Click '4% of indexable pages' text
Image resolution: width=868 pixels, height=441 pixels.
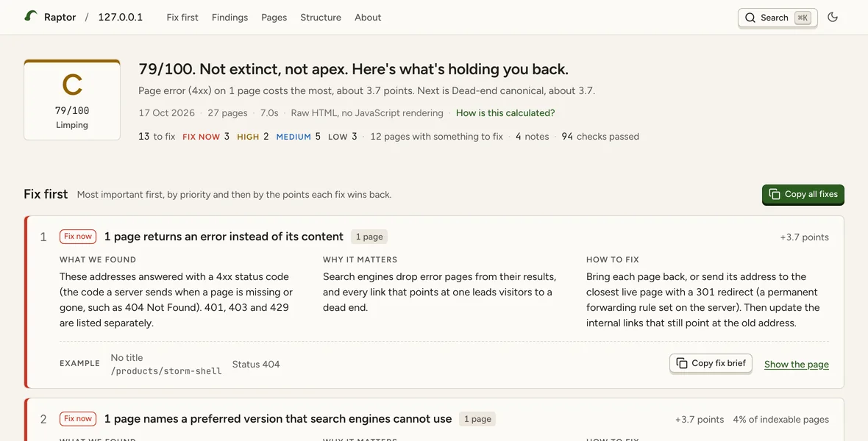(780, 420)
